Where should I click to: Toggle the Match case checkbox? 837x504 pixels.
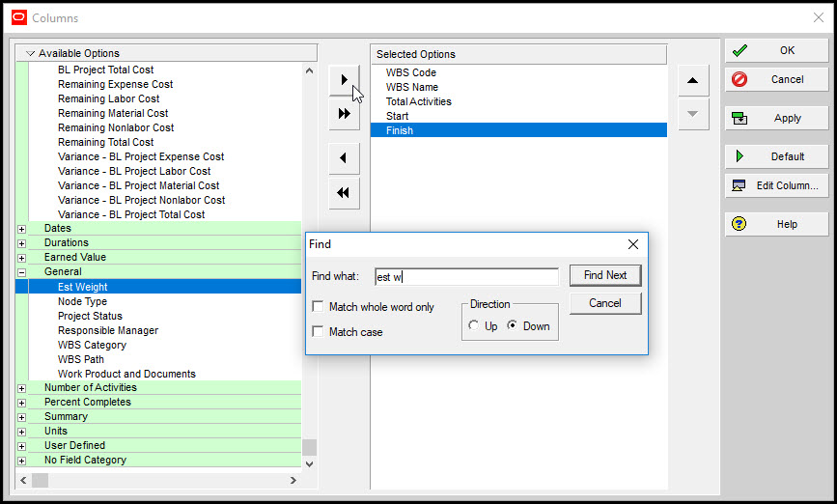[x=319, y=332]
